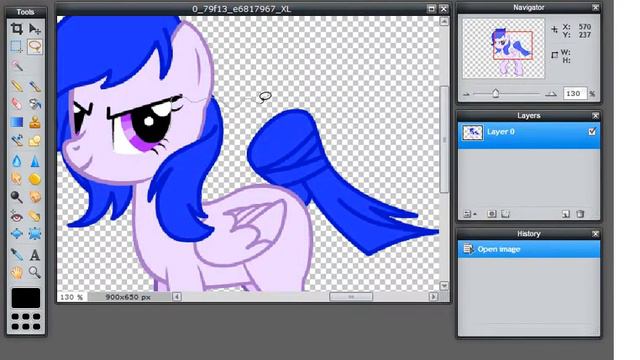Select the Paint Bucket tool
640x360 pixels.
(x=35, y=104)
